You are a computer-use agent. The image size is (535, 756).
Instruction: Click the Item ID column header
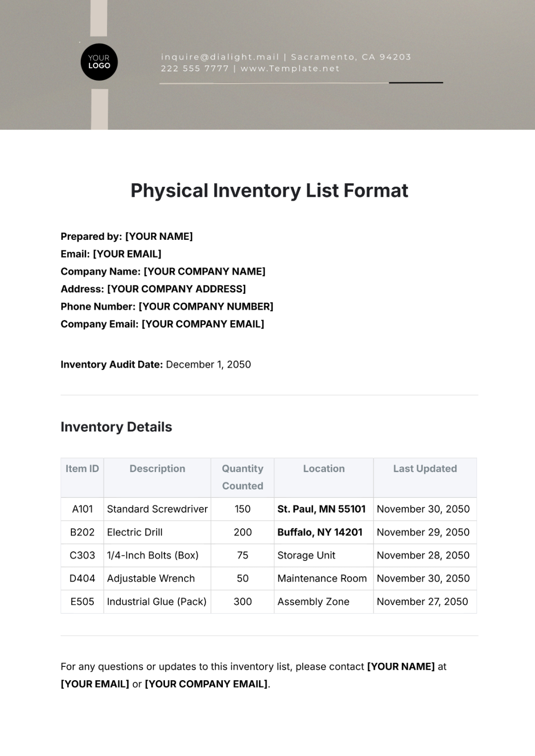click(82, 469)
